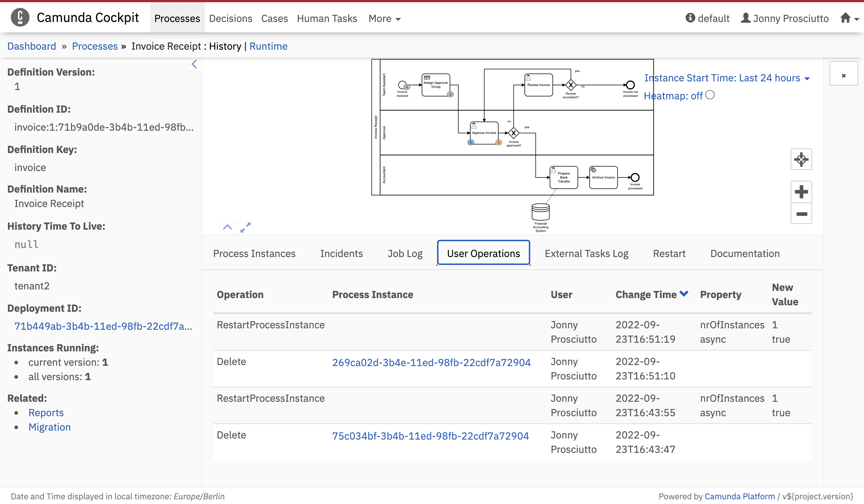Open process instance 269ca02d link
The image size is (864, 504).
pyautogui.click(x=431, y=363)
